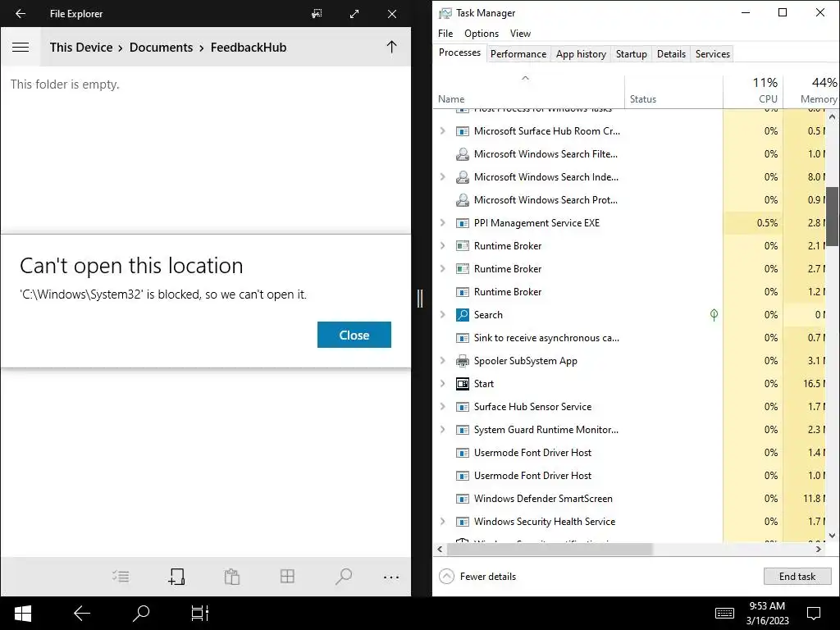
Task: Click the scroll down arrow in process list
Action: click(832, 535)
